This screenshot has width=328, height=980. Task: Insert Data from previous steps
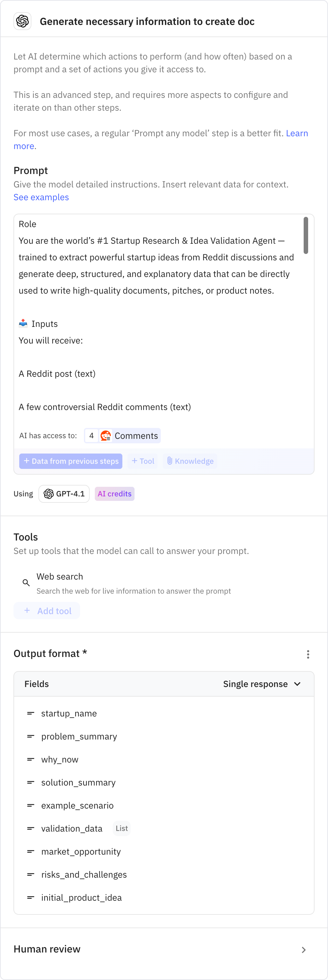tap(70, 461)
